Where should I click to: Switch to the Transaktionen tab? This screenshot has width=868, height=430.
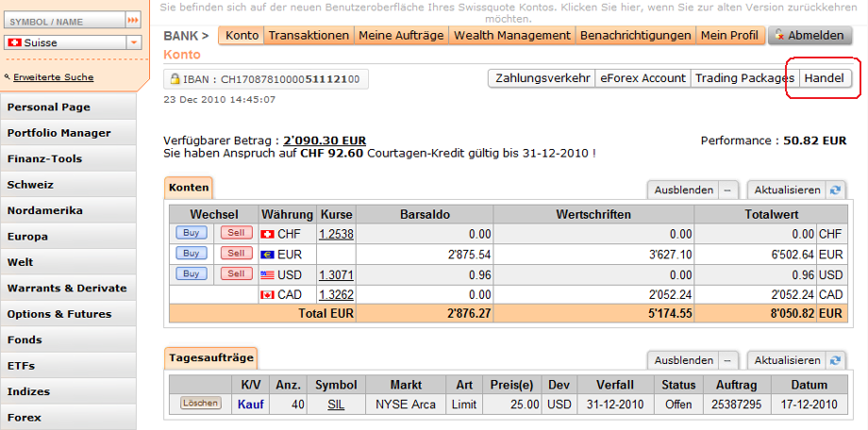pyautogui.click(x=309, y=36)
